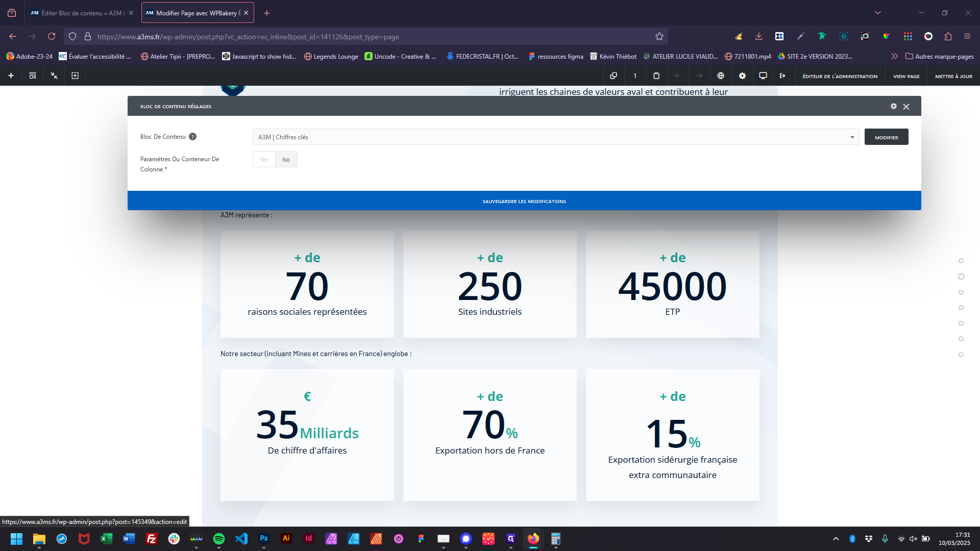Bookmark this page with the star icon
Image resolution: width=980 pixels, height=551 pixels.
pos(659,36)
